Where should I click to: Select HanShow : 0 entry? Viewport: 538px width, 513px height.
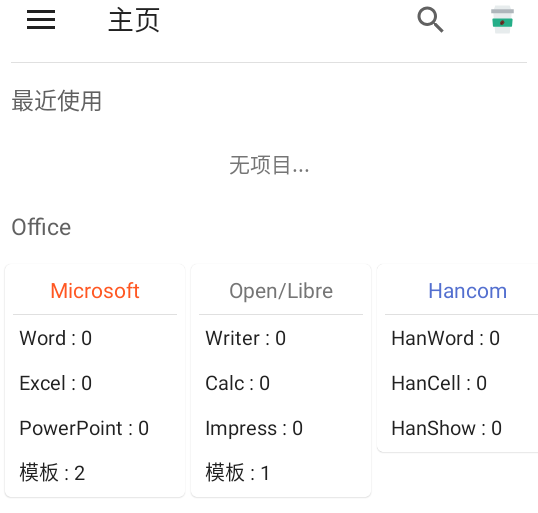click(x=447, y=428)
